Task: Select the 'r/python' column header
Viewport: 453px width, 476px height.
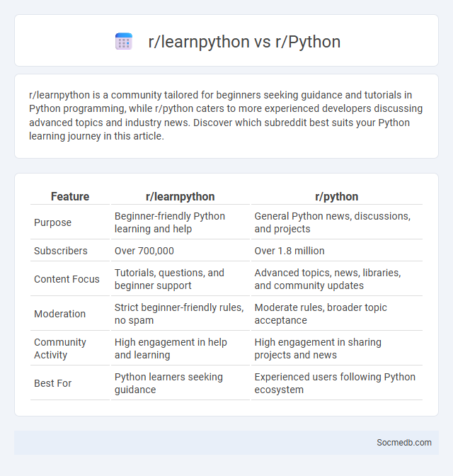Action: [x=337, y=196]
